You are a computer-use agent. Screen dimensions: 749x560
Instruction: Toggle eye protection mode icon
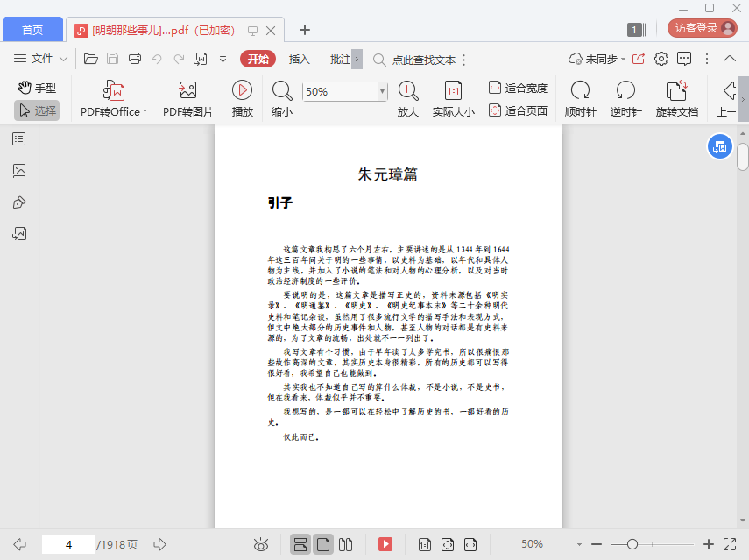[261, 545]
